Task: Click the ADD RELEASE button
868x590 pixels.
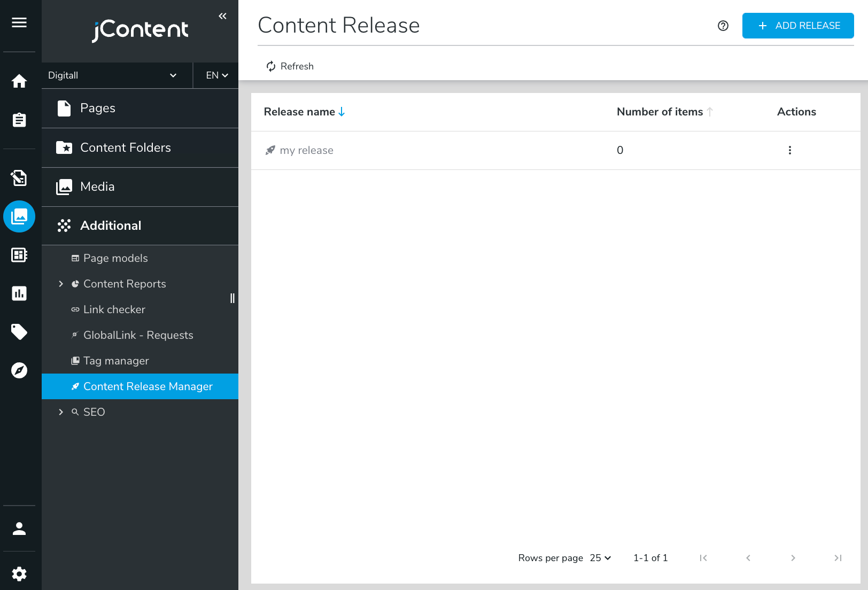Action: click(x=797, y=25)
